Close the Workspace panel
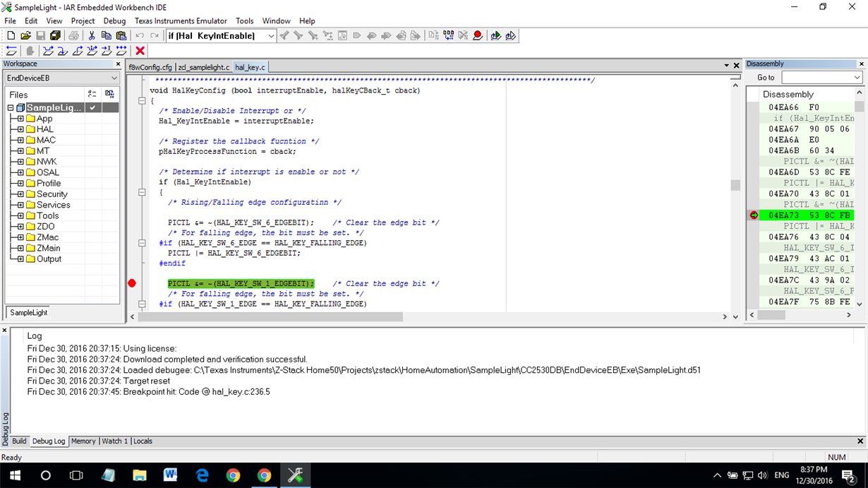The height and width of the screenshot is (488, 868). 118,64
